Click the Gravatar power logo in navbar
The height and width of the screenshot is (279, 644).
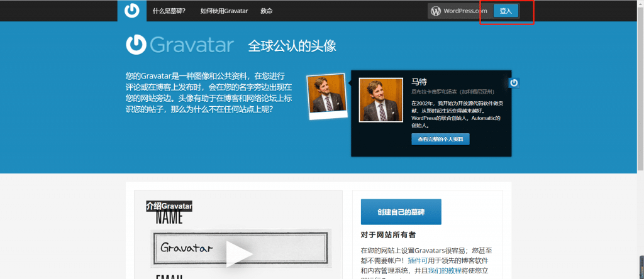[x=132, y=11]
